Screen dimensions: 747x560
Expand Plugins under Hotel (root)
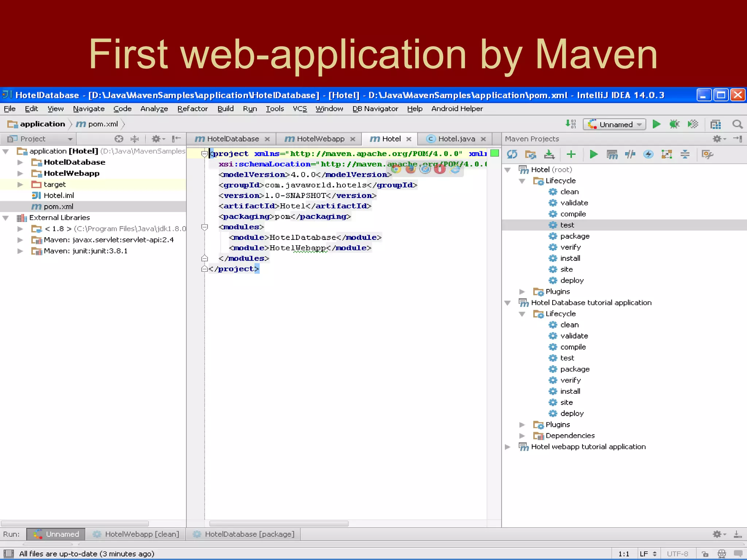pos(522,292)
